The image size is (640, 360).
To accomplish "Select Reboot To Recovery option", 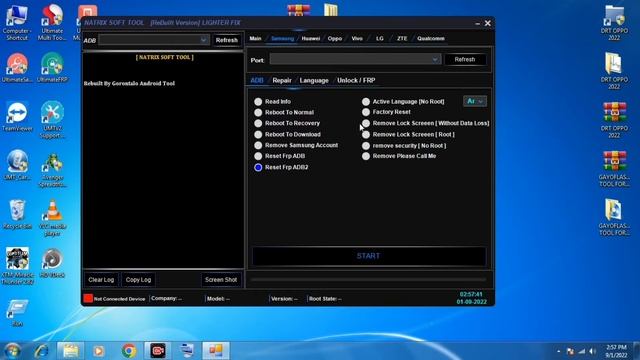I will [x=287, y=123].
